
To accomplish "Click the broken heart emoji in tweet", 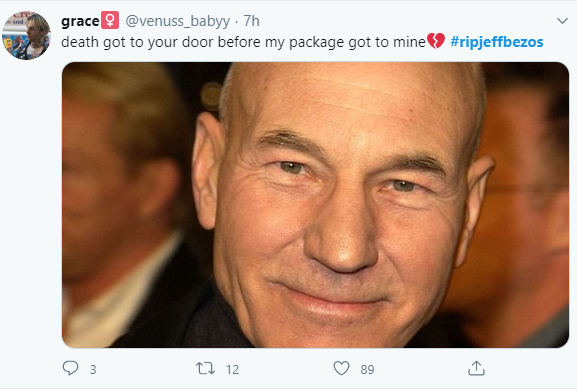I will [436, 41].
